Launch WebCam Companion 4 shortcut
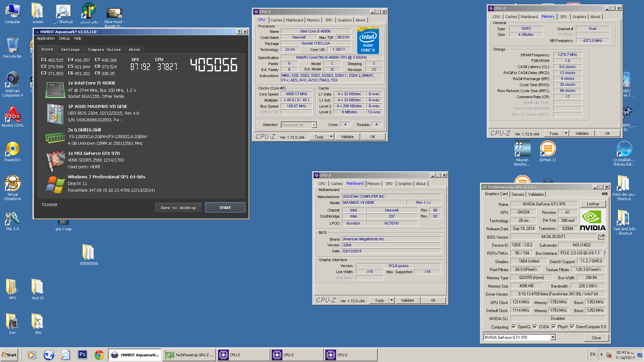 tap(12, 84)
